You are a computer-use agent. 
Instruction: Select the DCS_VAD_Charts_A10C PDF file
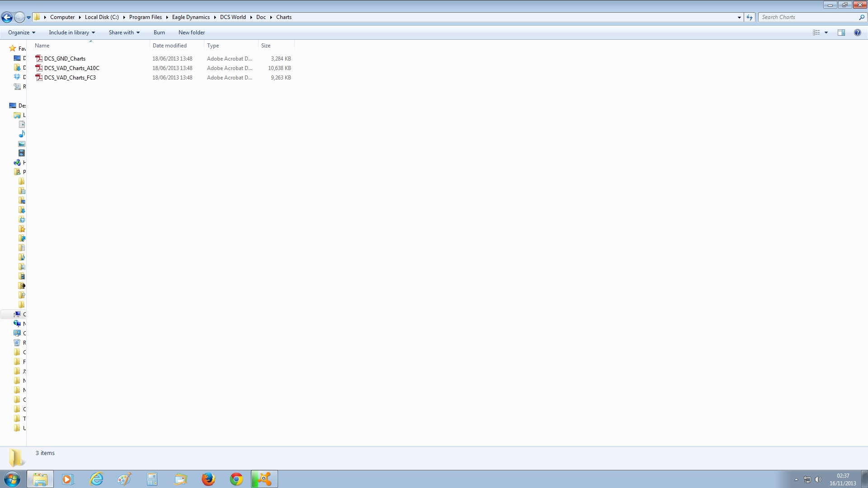tap(72, 68)
